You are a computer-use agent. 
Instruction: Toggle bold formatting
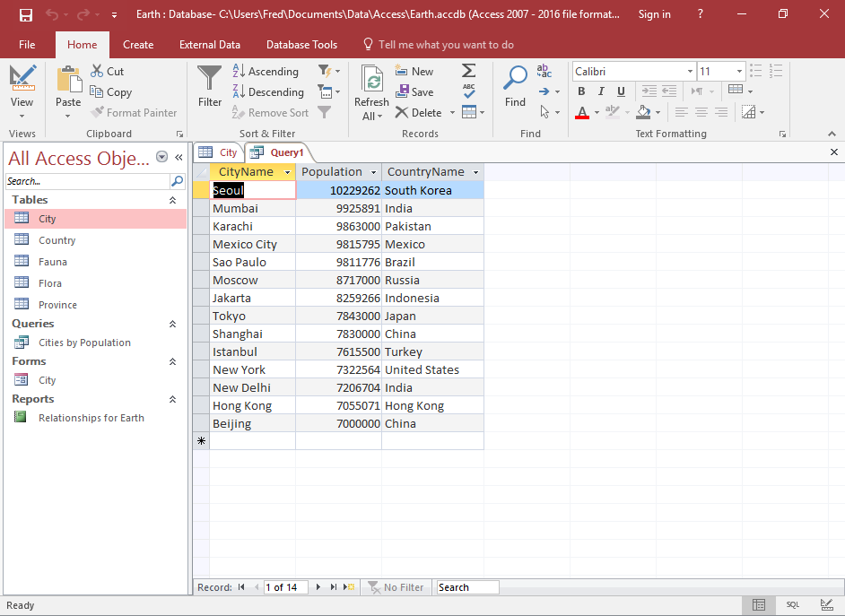580,91
